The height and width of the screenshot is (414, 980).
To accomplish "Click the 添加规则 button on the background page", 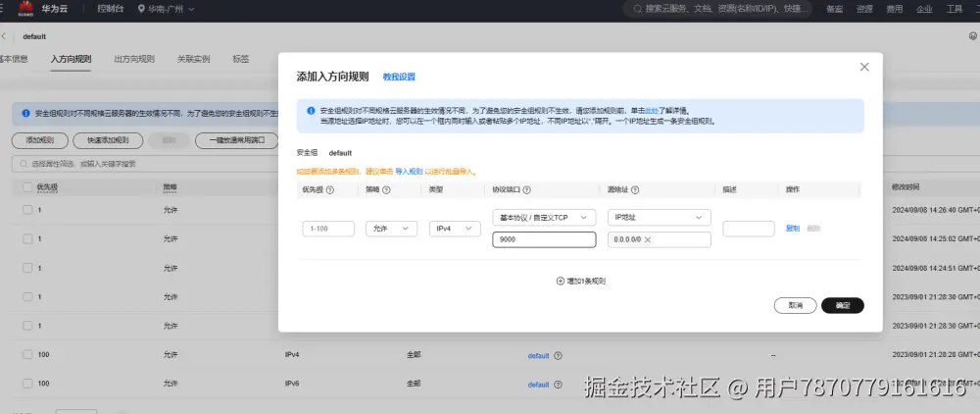I will coord(40,140).
